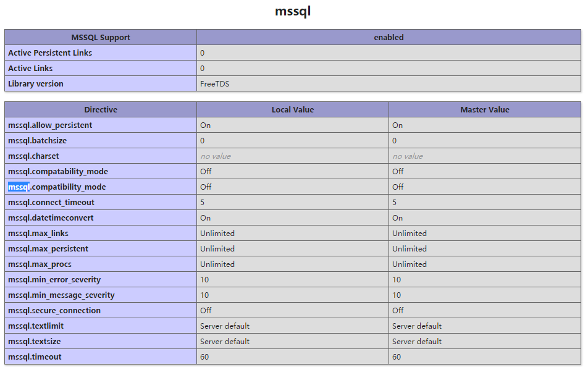Click the Directive column header
588x367 pixels.
[x=101, y=109]
